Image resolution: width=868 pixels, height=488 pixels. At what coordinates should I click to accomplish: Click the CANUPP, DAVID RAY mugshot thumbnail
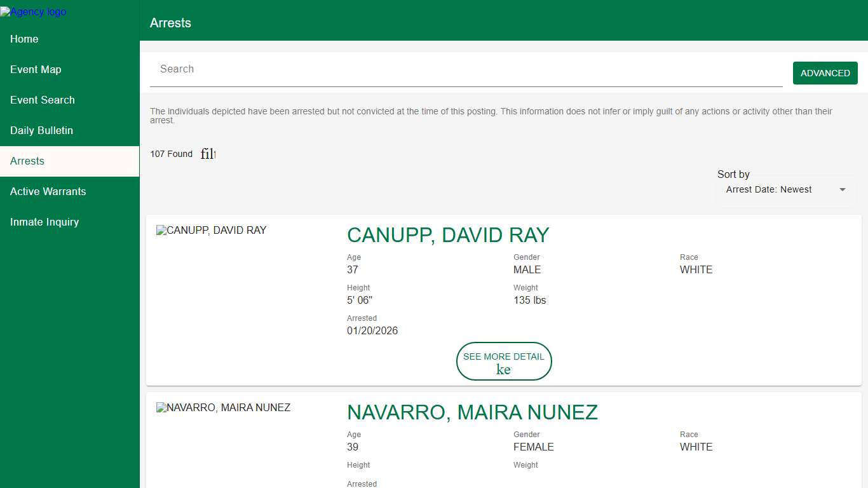[x=212, y=230]
